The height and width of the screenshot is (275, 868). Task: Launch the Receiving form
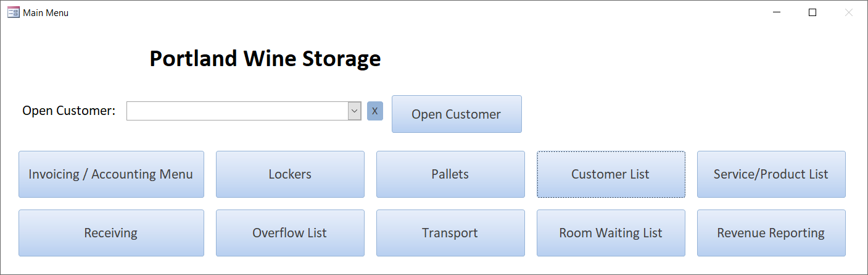[111, 233]
